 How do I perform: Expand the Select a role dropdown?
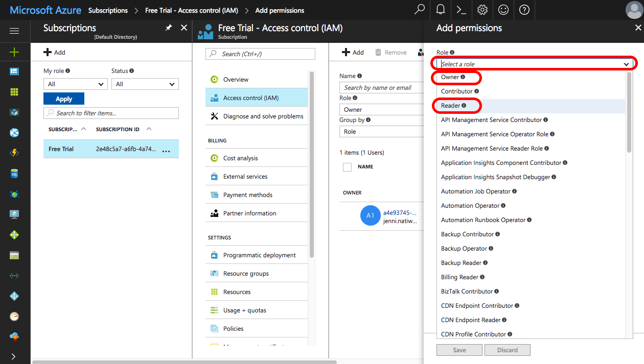pyautogui.click(x=535, y=64)
